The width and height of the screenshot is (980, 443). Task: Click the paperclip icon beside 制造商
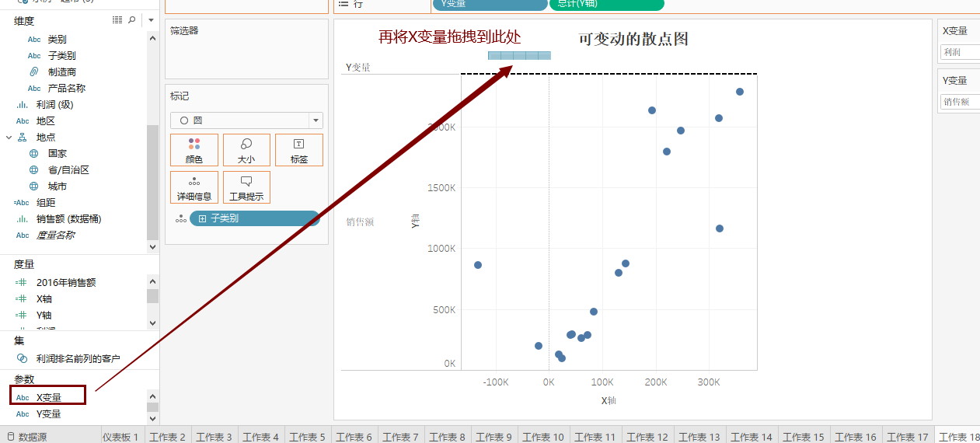(33, 72)
